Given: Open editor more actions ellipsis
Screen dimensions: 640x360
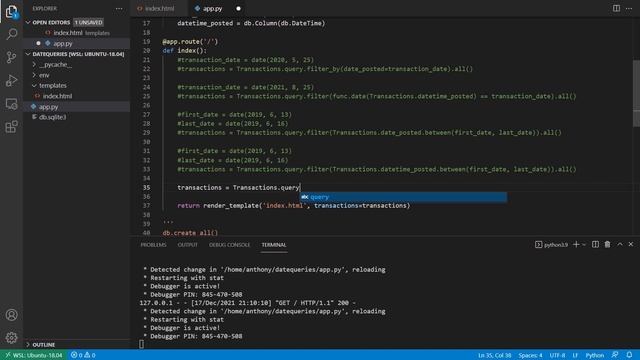Looking at the screenshot, I should [x=629, y=8].
